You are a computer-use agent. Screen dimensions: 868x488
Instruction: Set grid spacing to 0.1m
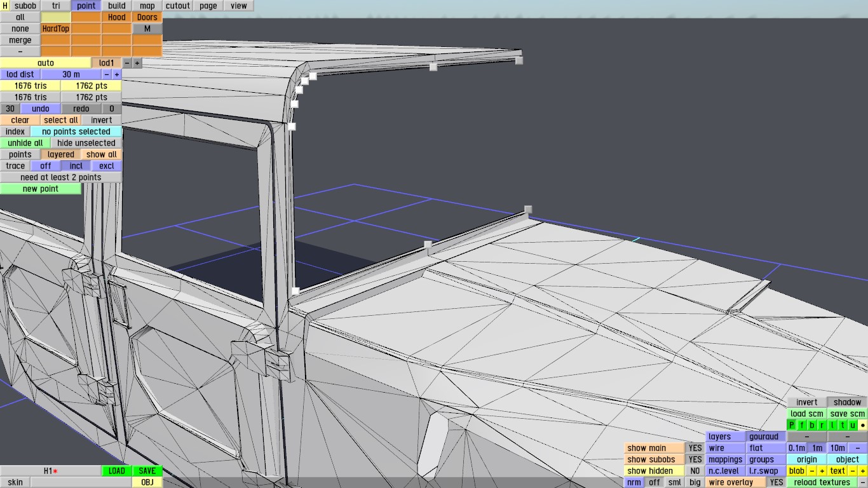point(797,448)
